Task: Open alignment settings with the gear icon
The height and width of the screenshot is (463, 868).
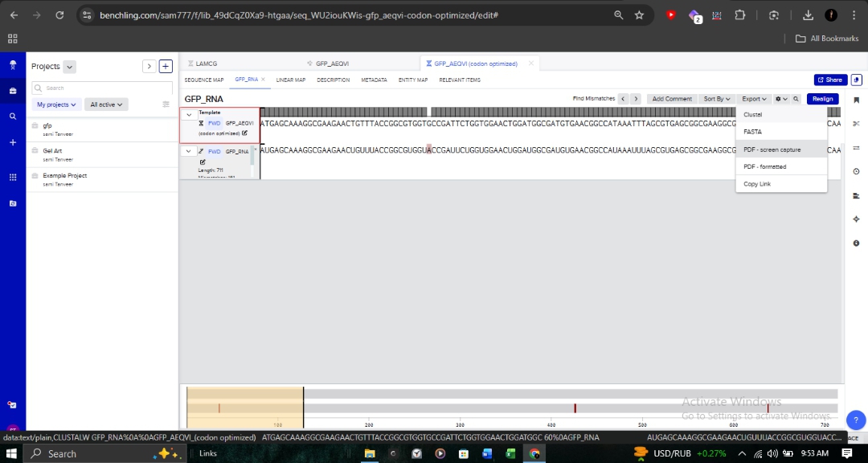Action: (777, 98)
